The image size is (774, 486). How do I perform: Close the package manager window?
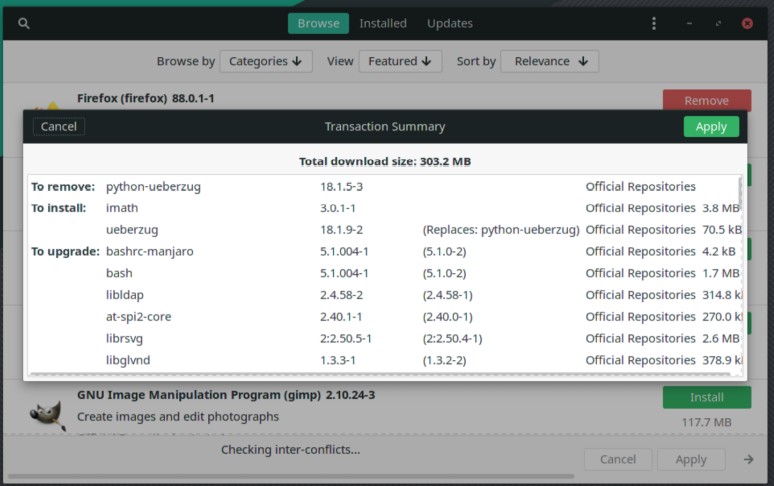[x=747, y=23]
